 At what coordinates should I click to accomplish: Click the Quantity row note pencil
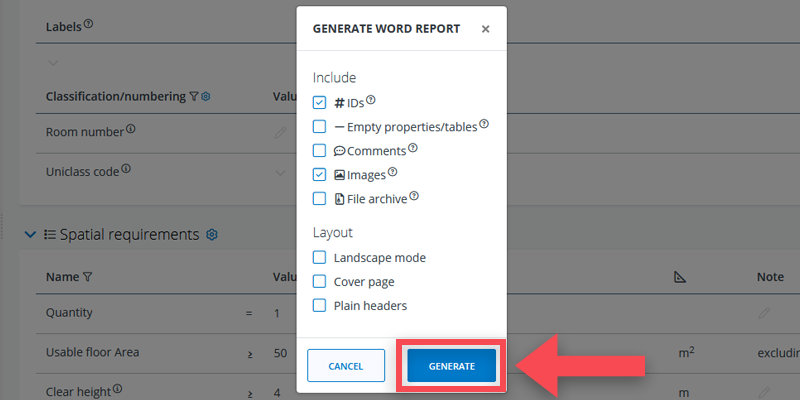click(764, 313)
